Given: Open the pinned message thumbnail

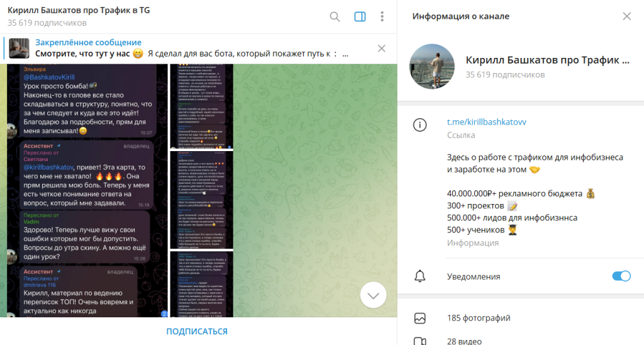Looking at the screenshot, I should [19, 48].
